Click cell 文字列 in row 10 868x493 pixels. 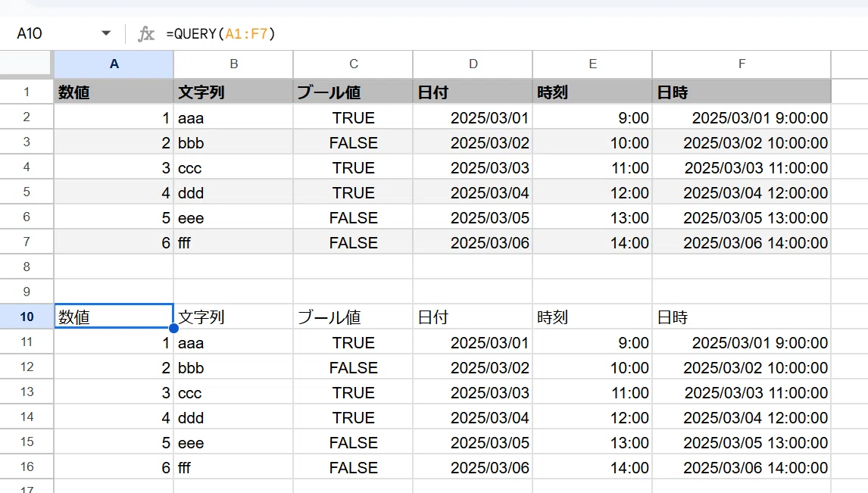(233, 317)
